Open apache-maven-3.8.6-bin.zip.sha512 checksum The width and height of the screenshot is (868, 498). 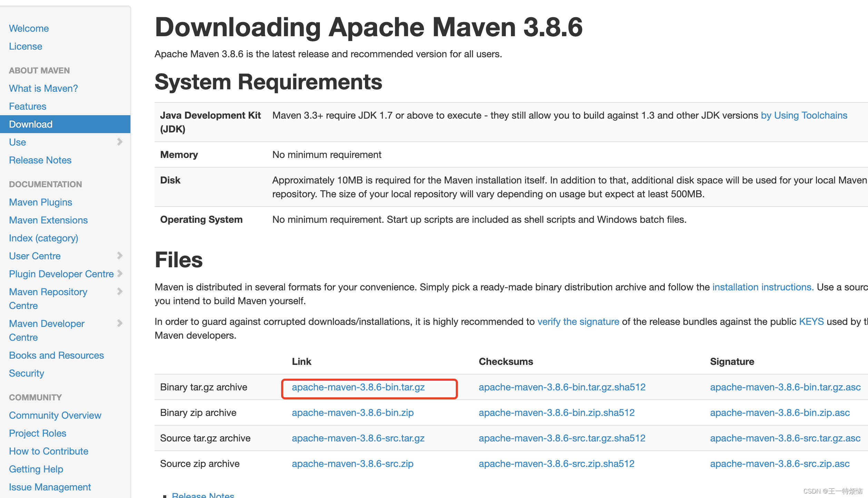coord(556,412)
